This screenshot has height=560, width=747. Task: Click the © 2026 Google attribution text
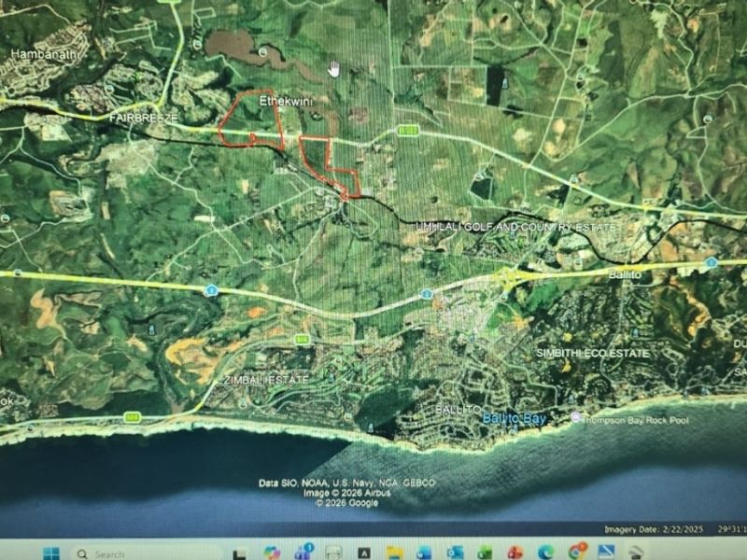pyautogui.click(x=346, y=503)
